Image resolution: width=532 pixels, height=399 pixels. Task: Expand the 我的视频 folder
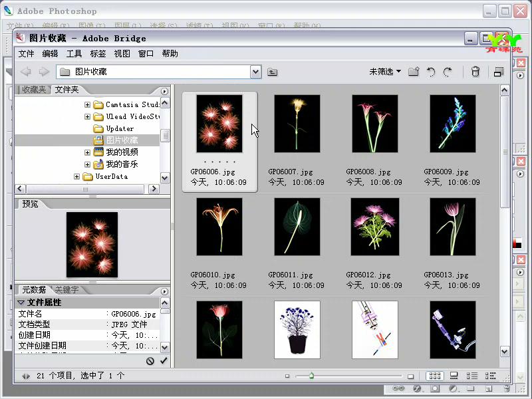click(x=87, y=152)
